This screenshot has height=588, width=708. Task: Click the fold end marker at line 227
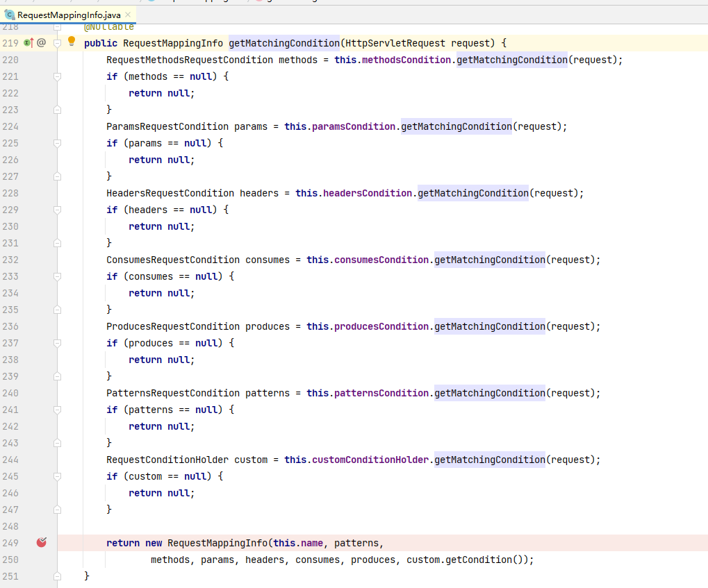[58, 176]
